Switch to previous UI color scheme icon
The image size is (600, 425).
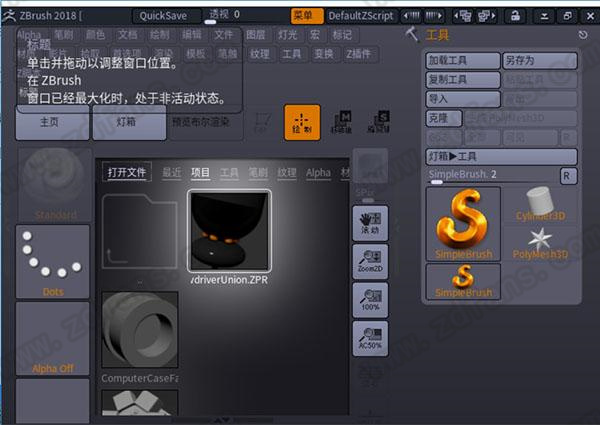(462, 16)
